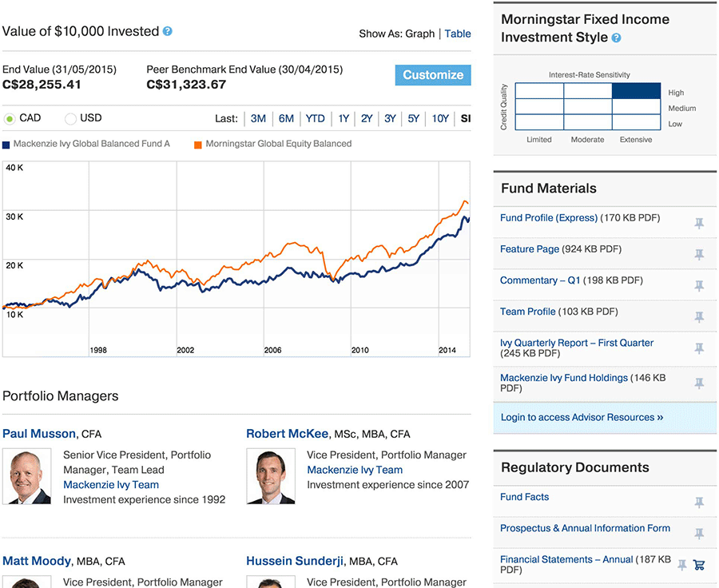
Task: Click orange legend swatch for Morningstar benchmark
Action: (x=198, y=145)
